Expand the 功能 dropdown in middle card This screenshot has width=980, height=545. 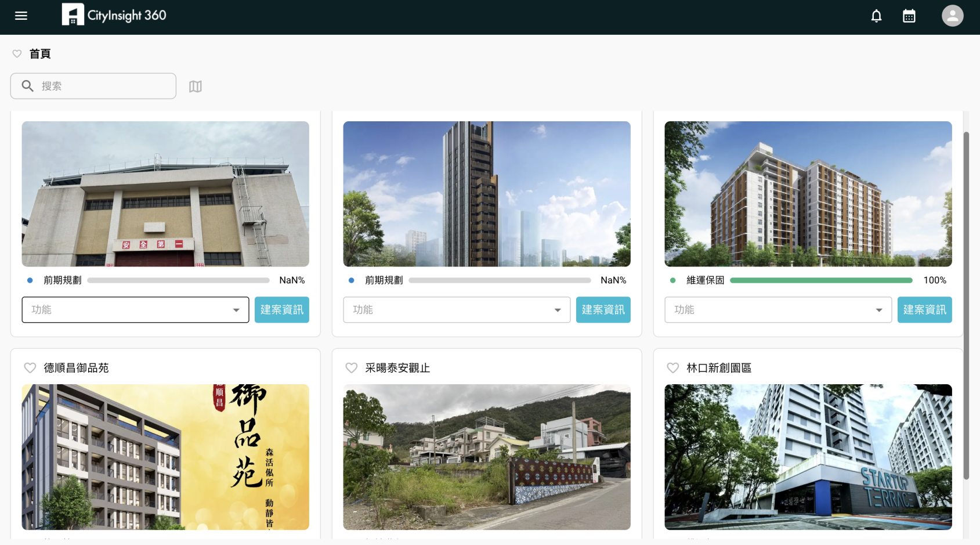pos(457,310)
